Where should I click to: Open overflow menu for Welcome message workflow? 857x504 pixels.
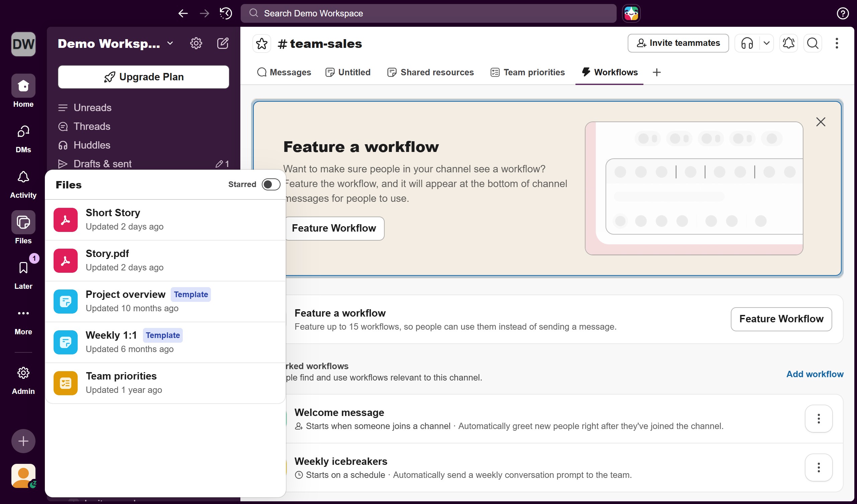[819, 419]
